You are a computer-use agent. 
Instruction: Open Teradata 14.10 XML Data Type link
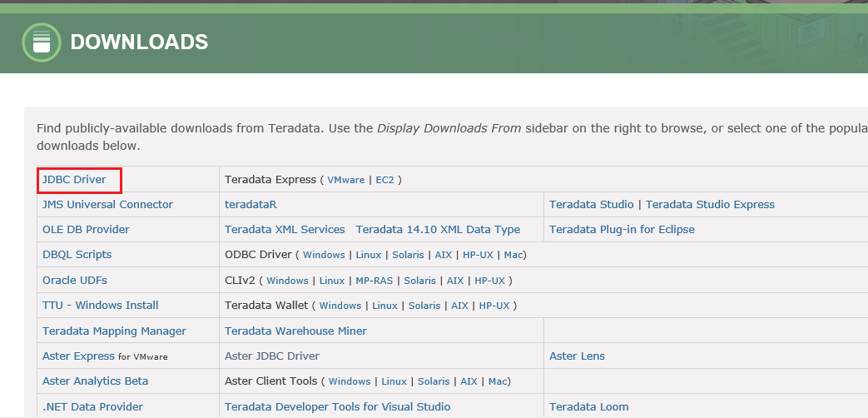(x=438, y=229)
